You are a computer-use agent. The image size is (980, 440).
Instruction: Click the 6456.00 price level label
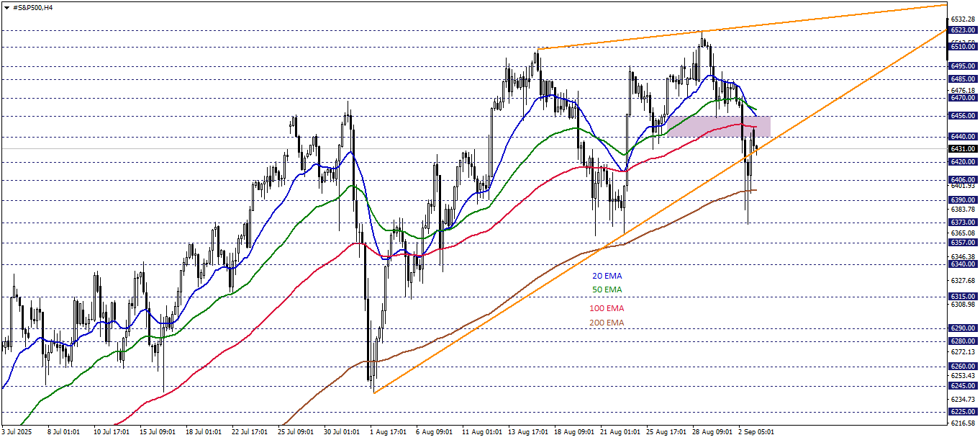(x=963, y=115)
